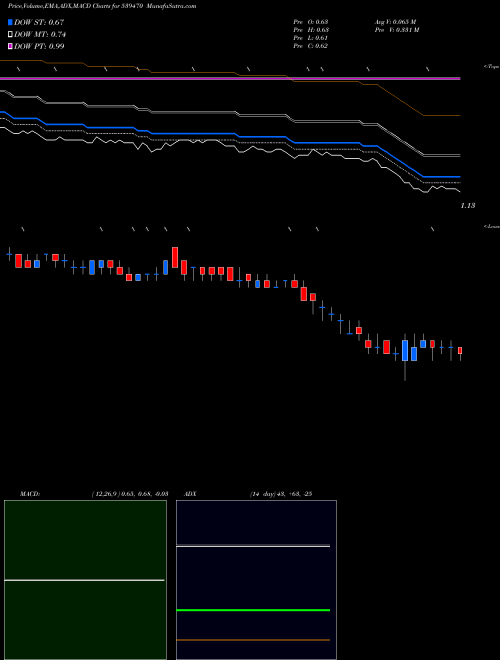Select the 'DOW PT: 0.99' legend text

point(39,47)
